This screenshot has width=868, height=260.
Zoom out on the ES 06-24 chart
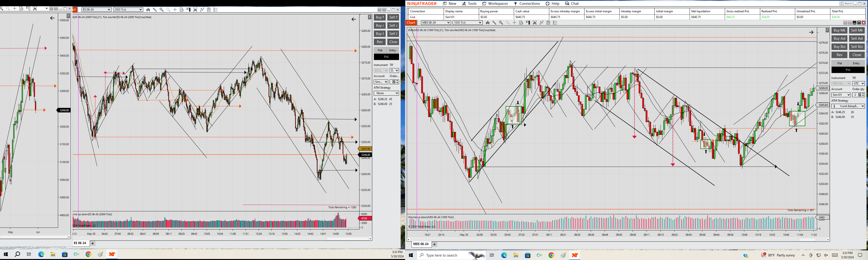169,10
